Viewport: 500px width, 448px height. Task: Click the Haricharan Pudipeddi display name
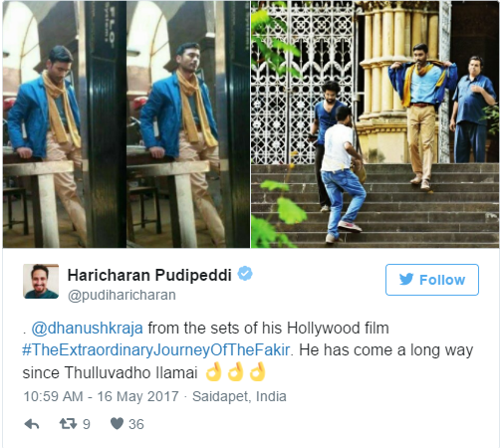click(149, 275)
